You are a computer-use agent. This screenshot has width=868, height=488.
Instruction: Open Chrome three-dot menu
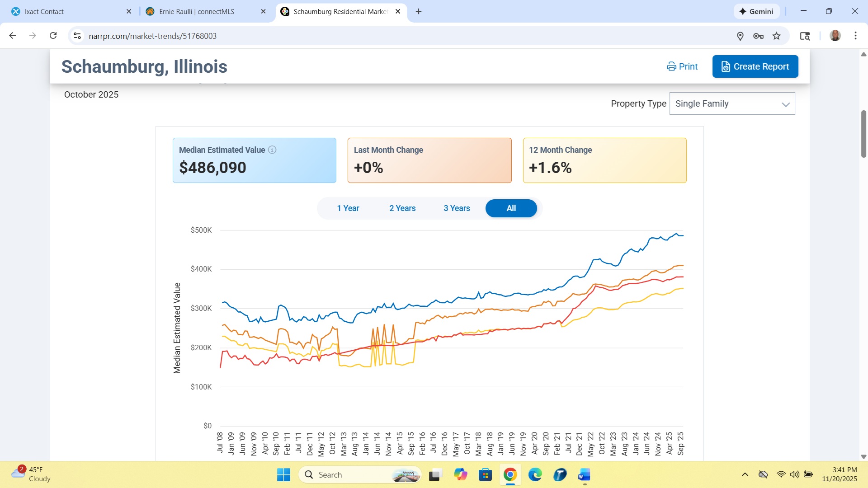(x=855, y=36)
